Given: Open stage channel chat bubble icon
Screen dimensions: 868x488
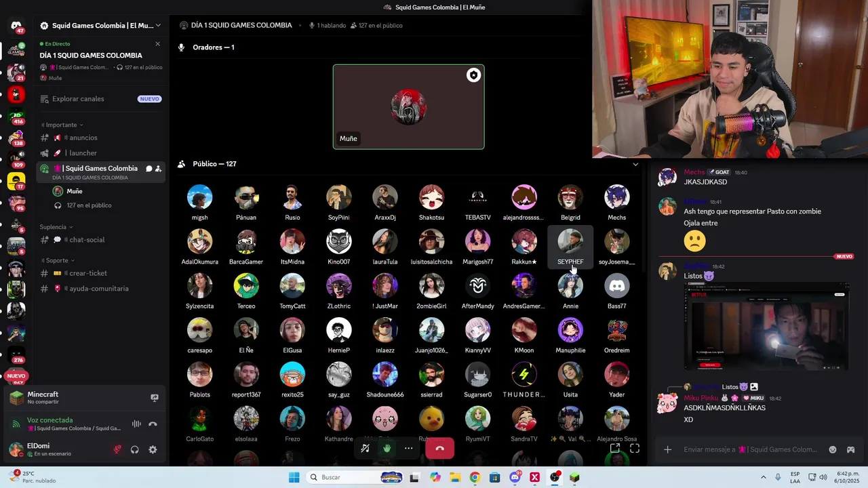Looking at the screenshot, I should 149,169.
